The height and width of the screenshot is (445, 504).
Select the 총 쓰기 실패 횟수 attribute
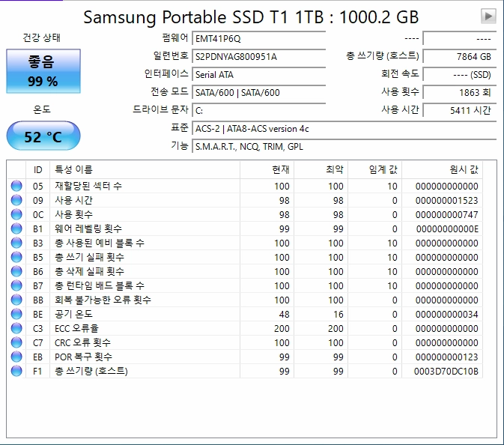[89, 257]
